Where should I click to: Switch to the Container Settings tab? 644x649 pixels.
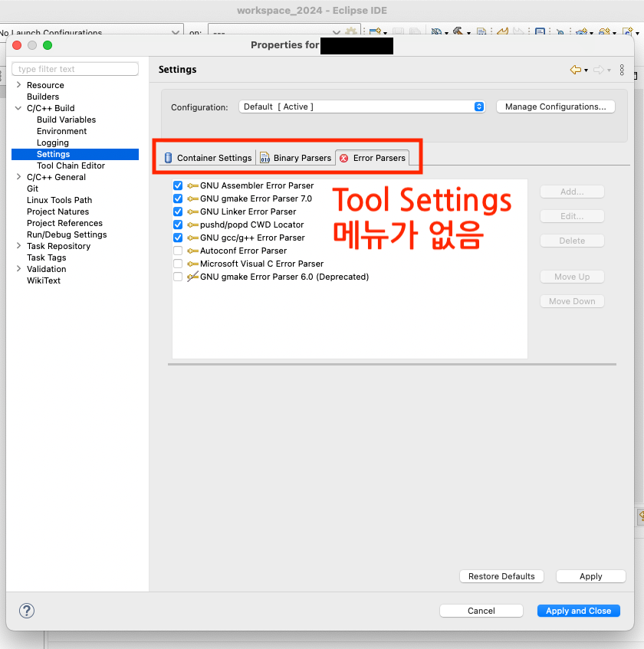(209, 158)
